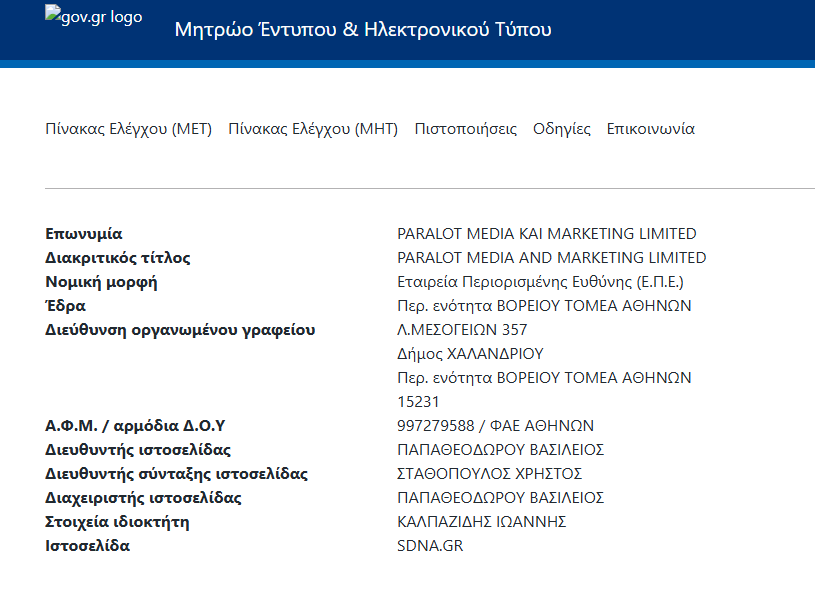Select the postal code 15231
The height and width of the screenshot is (609, 815).
click(418, 402)
